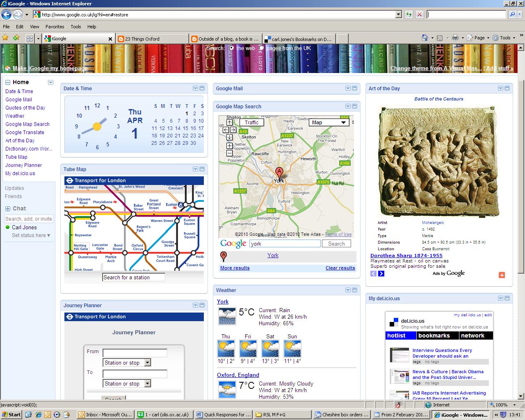Click the Start button on the taskbar

click(x=11, y=414)
